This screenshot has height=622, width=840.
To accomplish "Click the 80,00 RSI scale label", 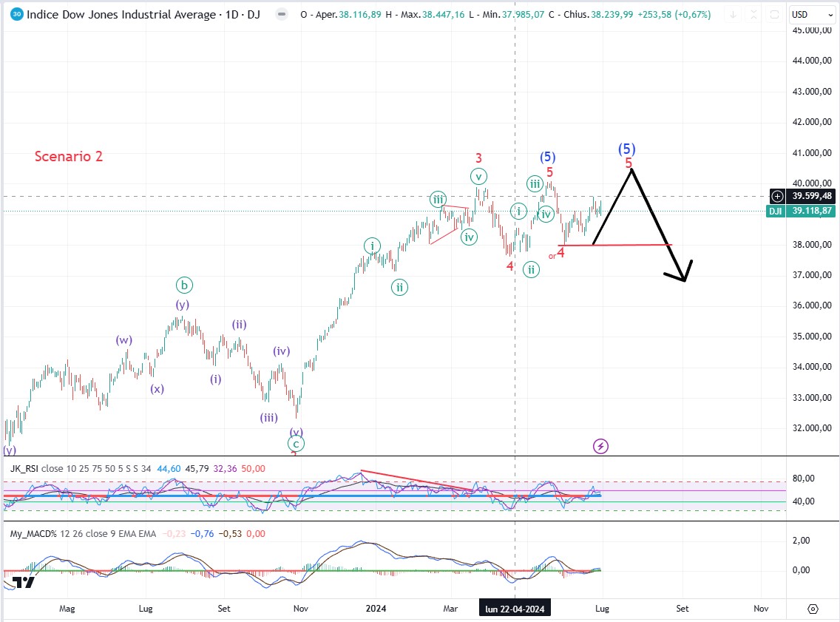I will point(804,479).
